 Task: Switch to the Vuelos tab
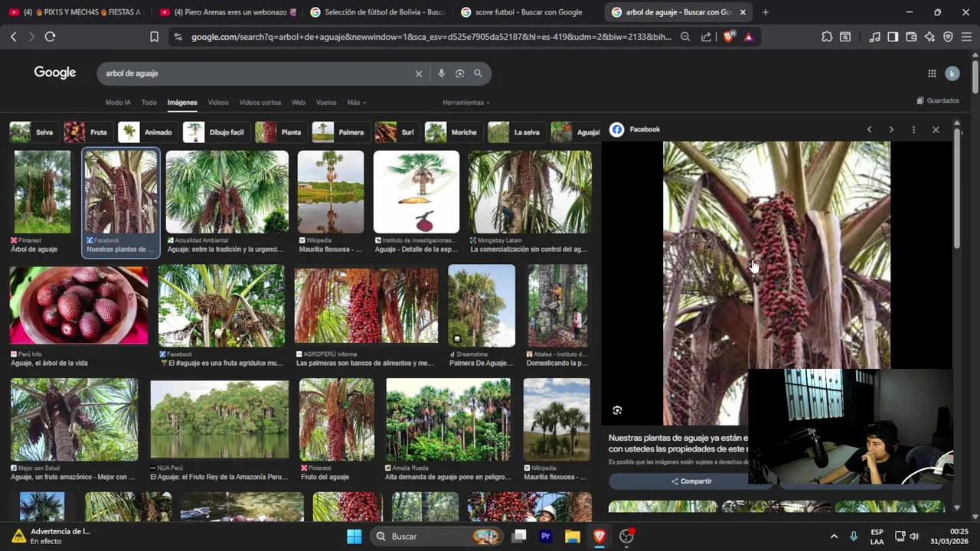pos(326,103)
